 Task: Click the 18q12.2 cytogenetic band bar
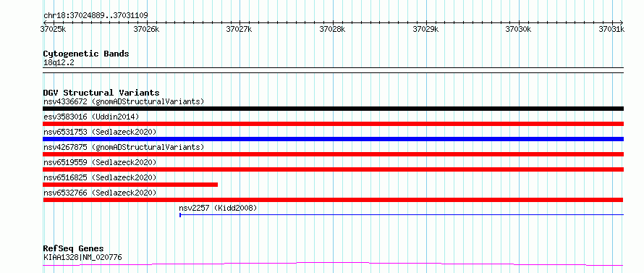333,70
